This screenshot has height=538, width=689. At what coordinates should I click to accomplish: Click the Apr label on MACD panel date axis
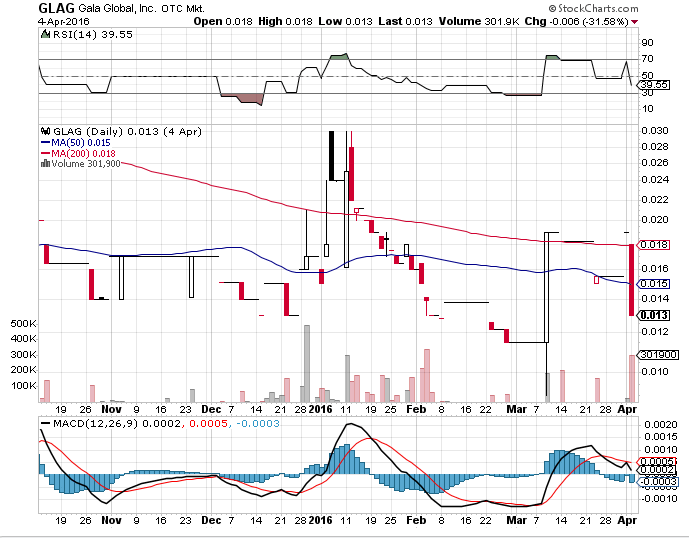[x=627, y=520]
